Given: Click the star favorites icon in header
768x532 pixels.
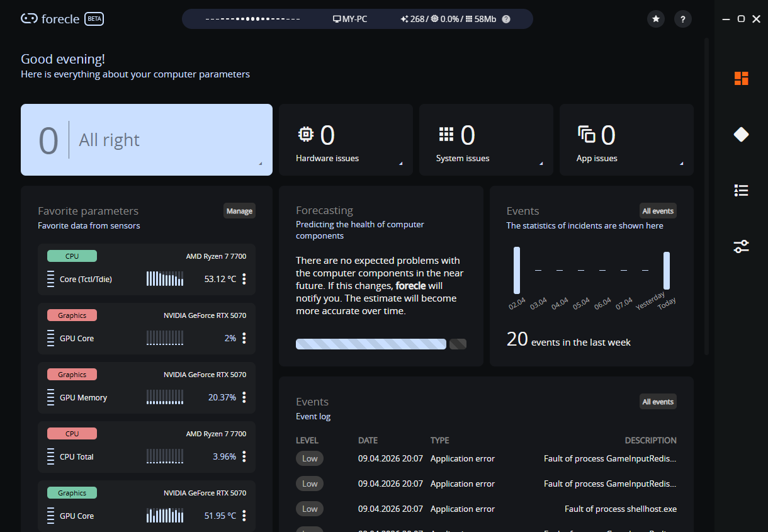Looking at the screenshot, I should [x=656, y=19].
